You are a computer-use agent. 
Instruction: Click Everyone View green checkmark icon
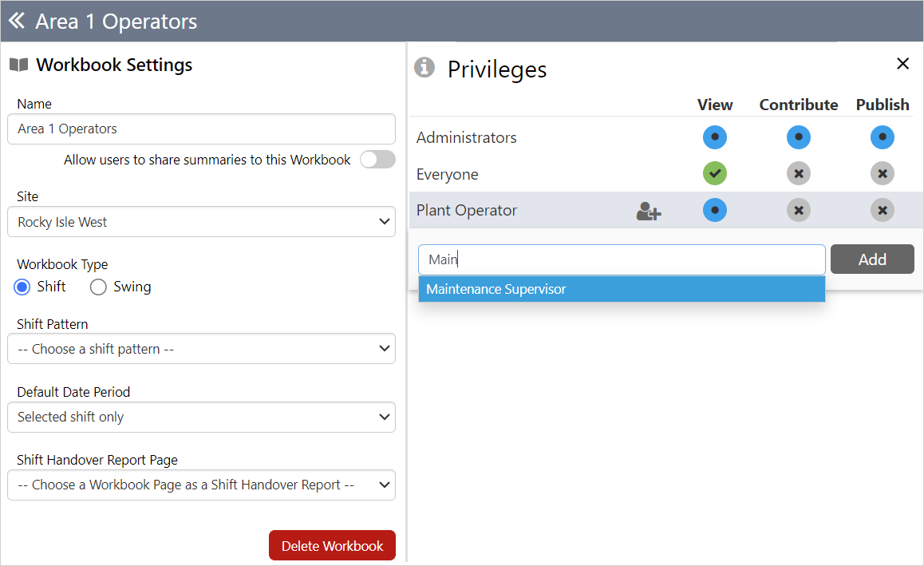point(715,174)
